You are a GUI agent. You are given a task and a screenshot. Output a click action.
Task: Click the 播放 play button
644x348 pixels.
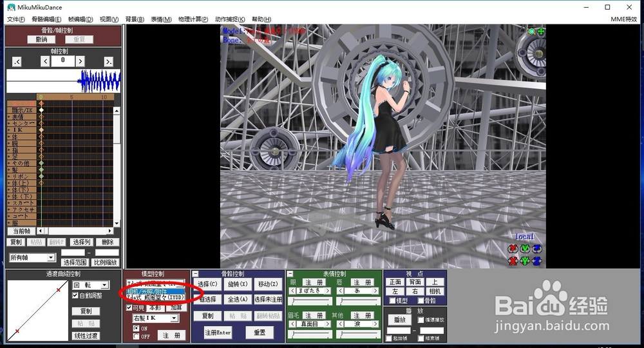pyautogui.click(x=400, y=320)
